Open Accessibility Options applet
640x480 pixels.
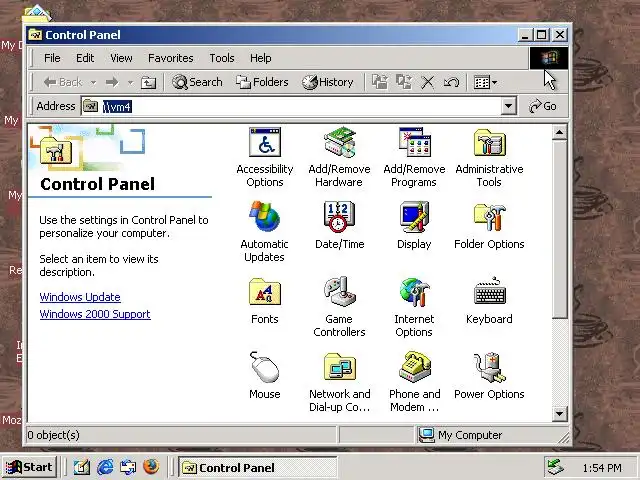265,157
